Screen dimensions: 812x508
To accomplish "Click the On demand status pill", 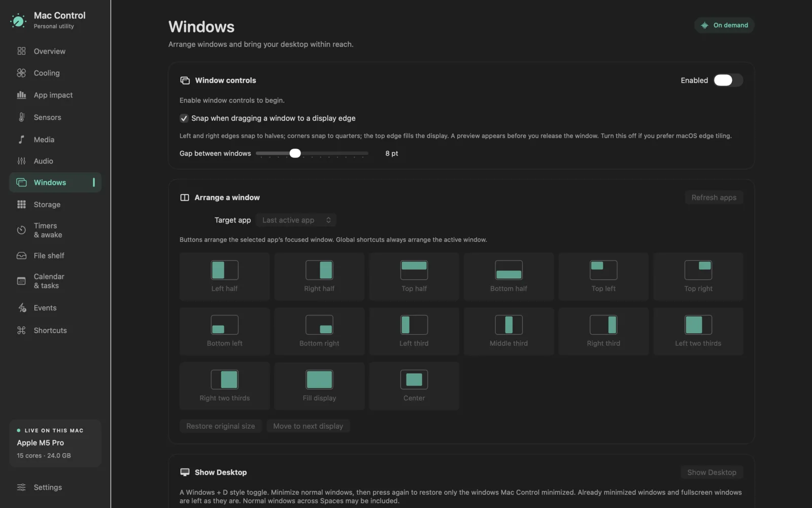I will tap(724, 25).
